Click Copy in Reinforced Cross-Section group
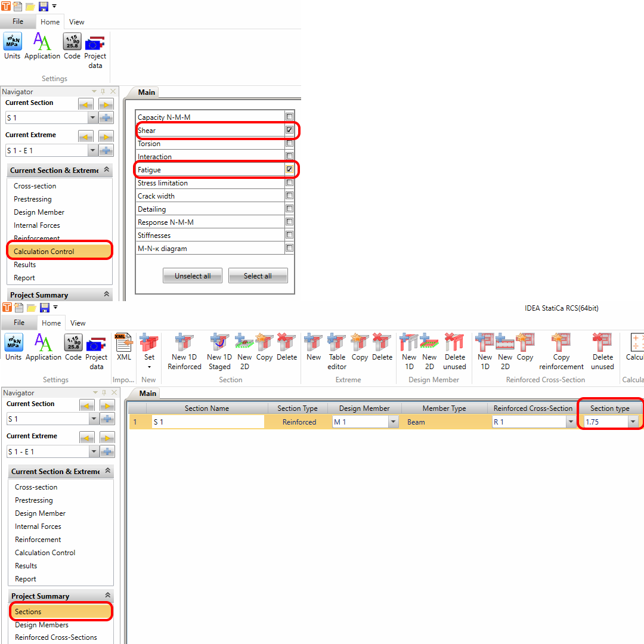Image resolution: width=644 pixels, height=644 pixels. (x=525, y=347)
